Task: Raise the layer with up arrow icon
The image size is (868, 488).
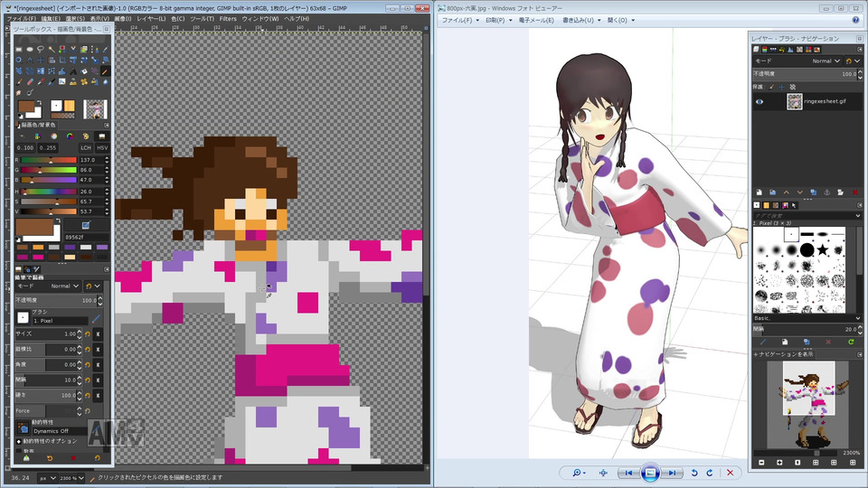Action: pyautogui.click(x=786, y=192)
